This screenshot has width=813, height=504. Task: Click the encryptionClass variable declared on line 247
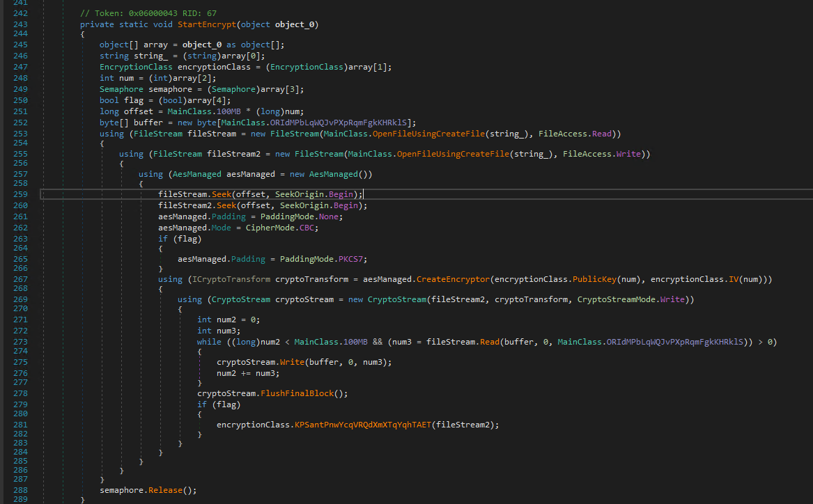(214, 68)
